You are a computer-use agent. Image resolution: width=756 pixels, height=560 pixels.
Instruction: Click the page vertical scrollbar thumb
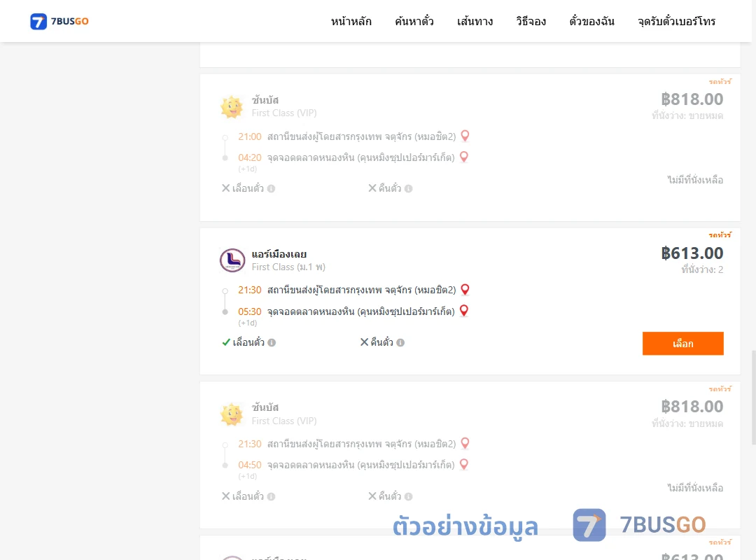point(753,398)
